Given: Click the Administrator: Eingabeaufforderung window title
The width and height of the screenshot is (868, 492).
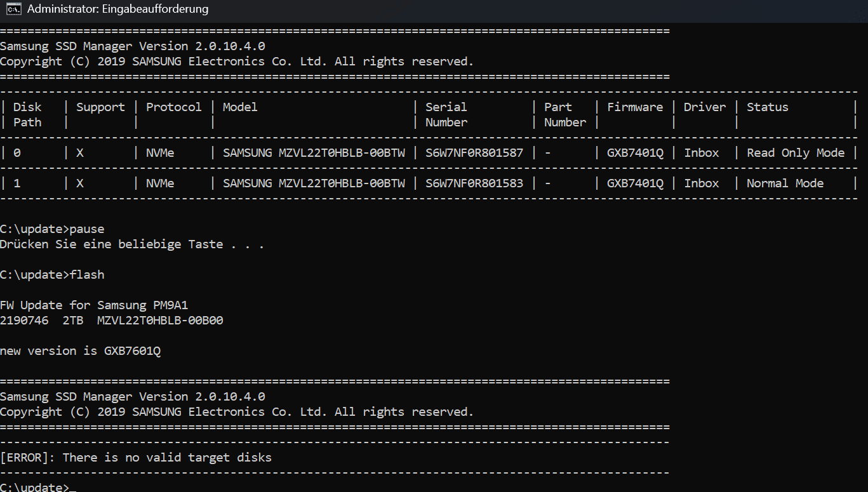Looking at the screenshot, I should pos(117,10).
